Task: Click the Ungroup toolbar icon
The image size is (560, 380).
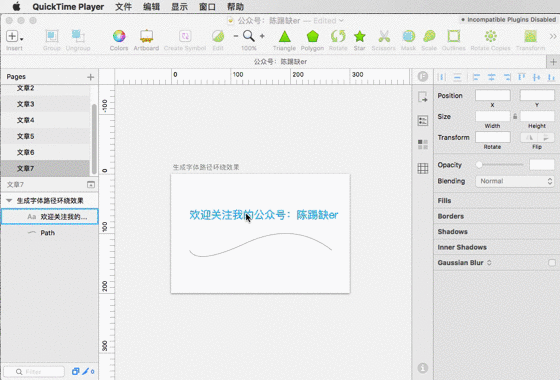Action: coord(78,36)
